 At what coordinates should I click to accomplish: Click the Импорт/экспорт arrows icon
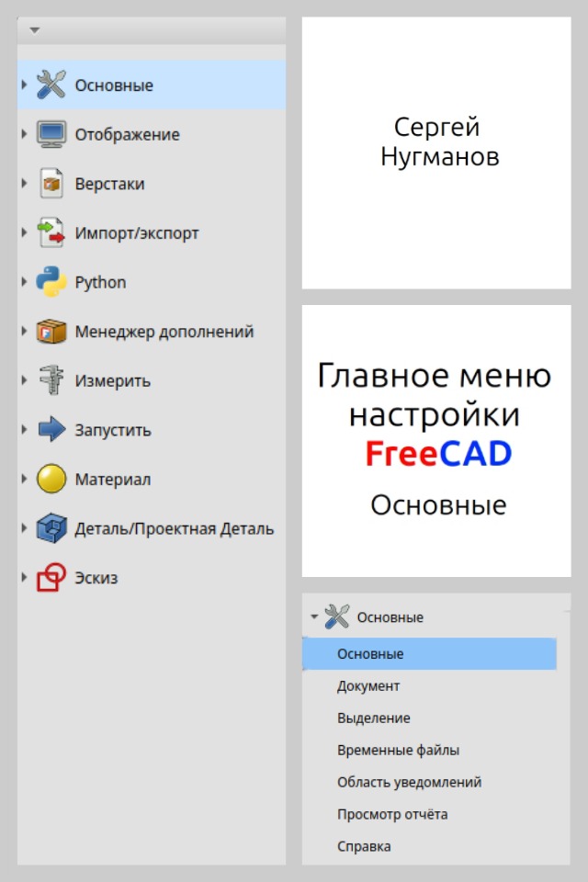point(51,232)
